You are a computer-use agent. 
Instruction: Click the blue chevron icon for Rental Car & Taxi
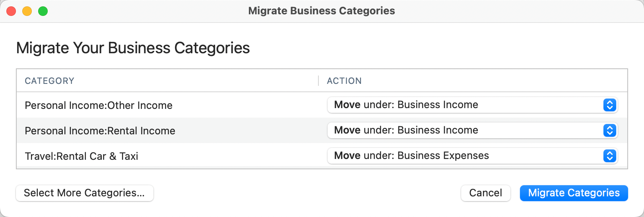click(x=609, y=156)
